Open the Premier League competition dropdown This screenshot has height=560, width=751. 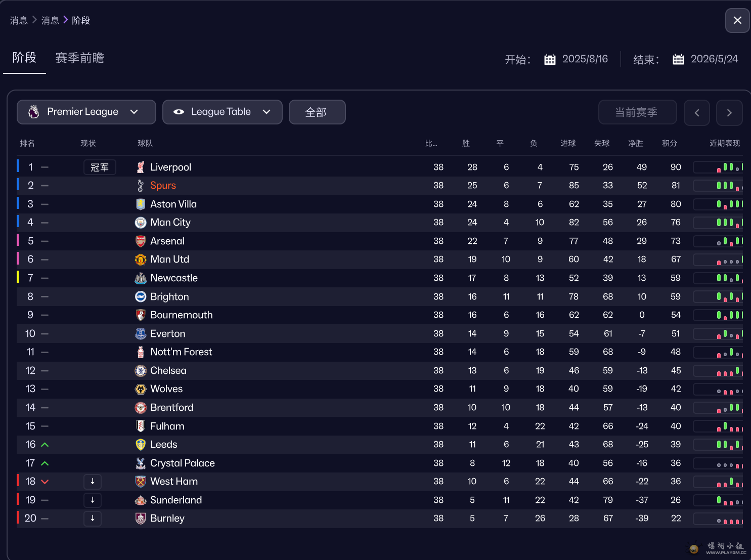86,112
